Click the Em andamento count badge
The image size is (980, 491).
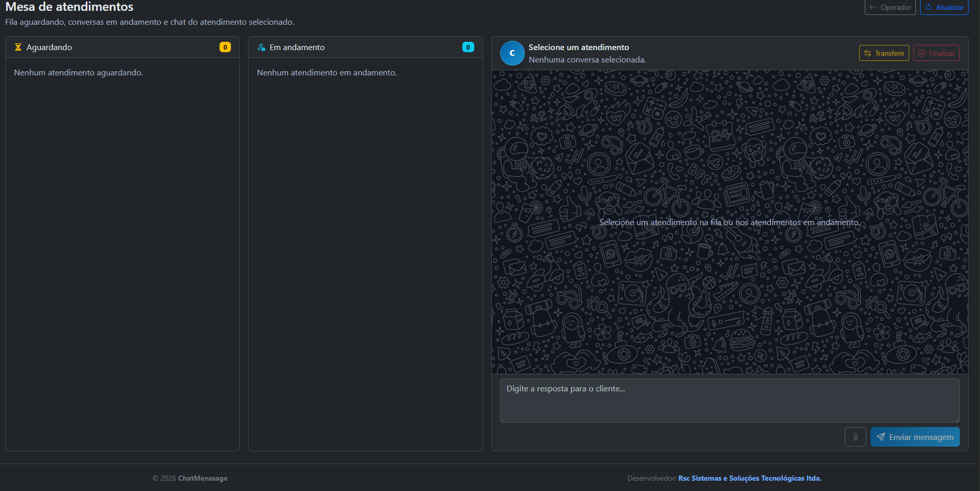pyautogui.click(x=468, y=47)
